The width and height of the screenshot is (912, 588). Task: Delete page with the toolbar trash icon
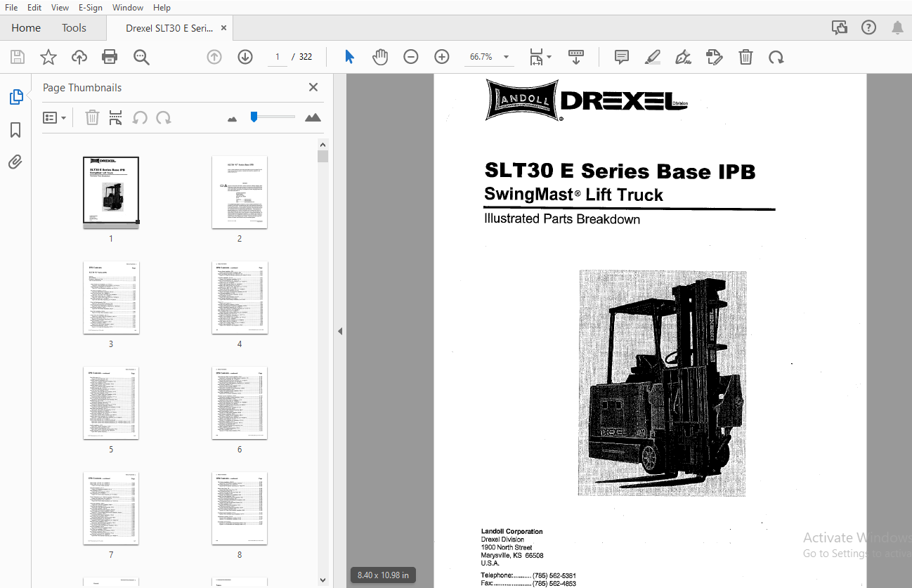pyautogui.click(x=745, y=57)
